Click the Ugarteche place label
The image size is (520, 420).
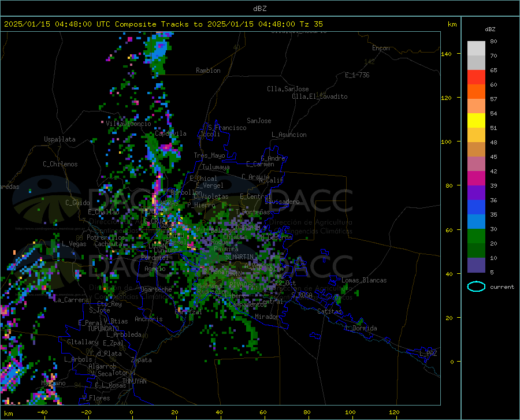pos(156,289)
